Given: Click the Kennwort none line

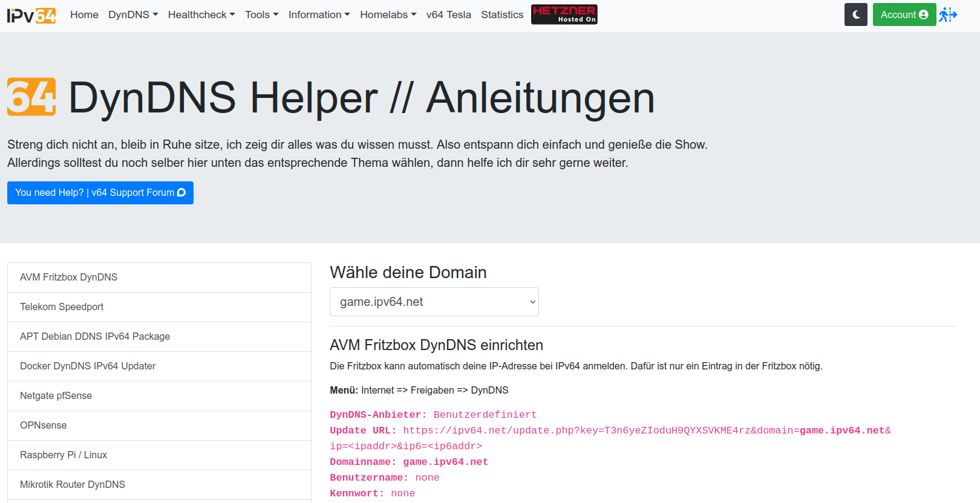Looking at the screenshot, I should point(373,493).
